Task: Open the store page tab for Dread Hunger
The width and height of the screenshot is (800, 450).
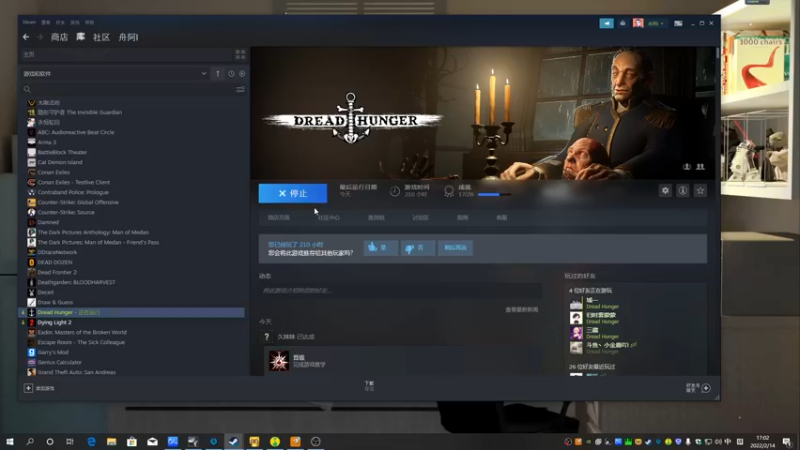Action: tap(279, 218)
